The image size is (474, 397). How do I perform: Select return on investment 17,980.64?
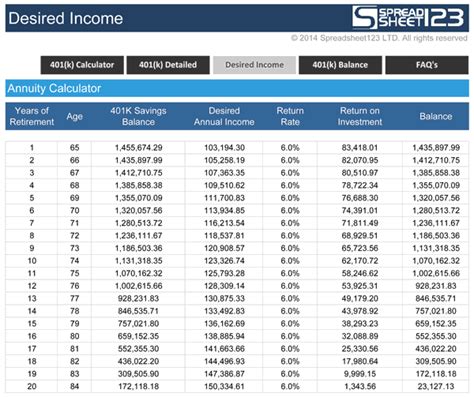click(360, 361)
